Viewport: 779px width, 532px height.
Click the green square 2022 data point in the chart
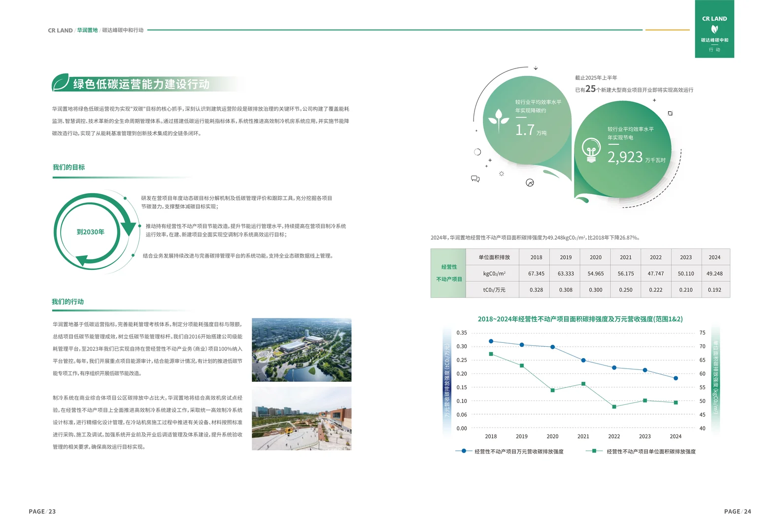(x=614, y=406)
